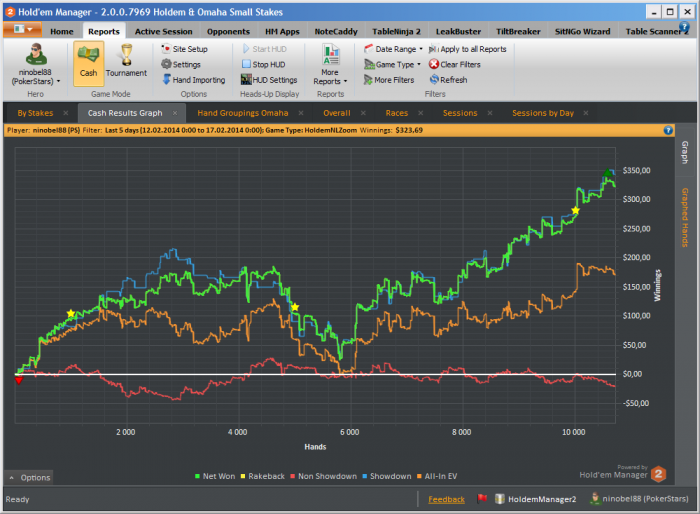Select Cash game mode

(x=88, y=63)
